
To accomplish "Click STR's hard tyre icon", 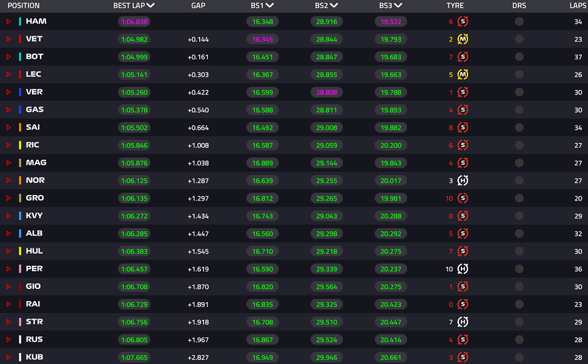I will 463,322.
